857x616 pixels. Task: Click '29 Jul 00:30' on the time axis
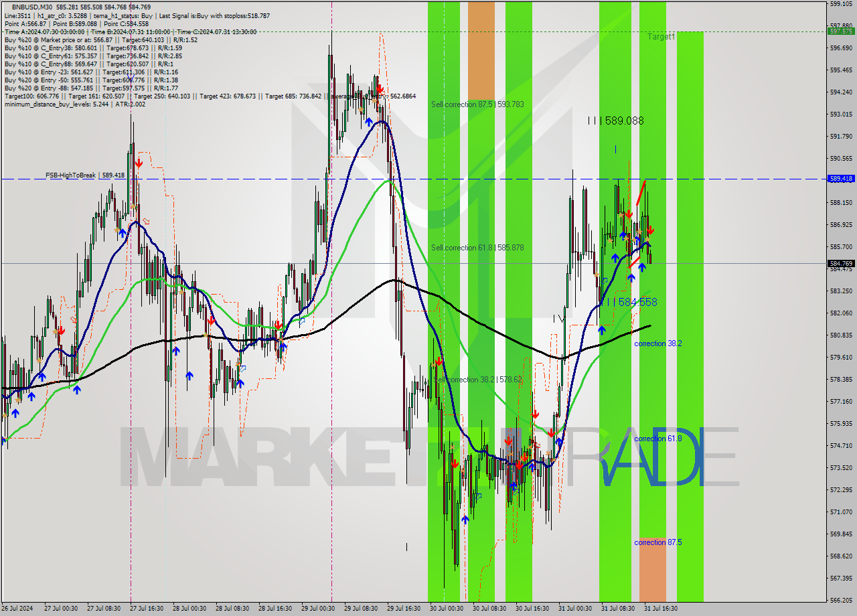click(318, 609)
